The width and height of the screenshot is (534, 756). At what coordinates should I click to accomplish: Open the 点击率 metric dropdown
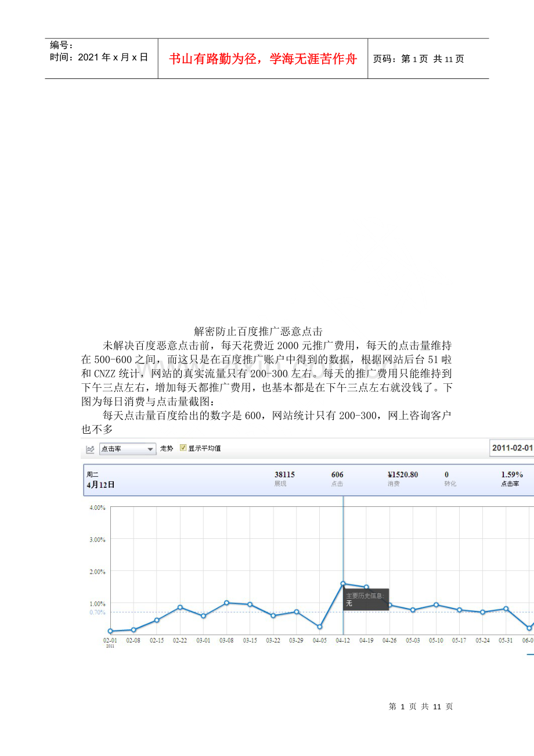128,449
